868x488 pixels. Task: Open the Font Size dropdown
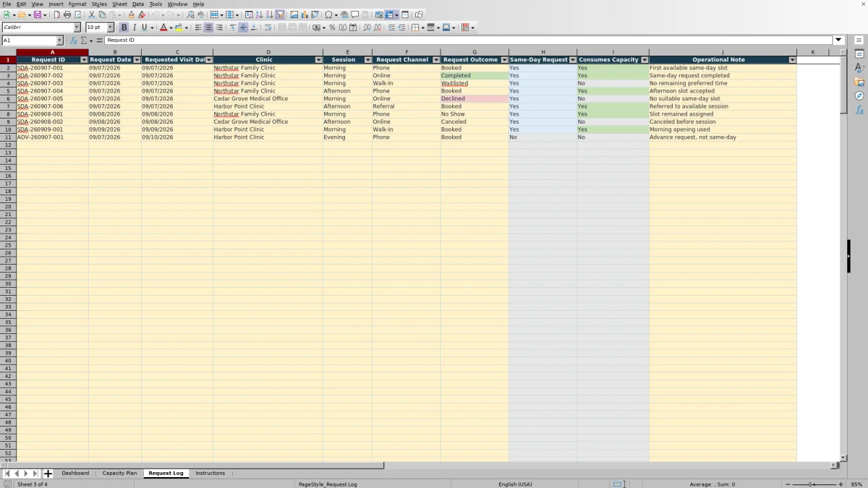click(x=111, y=27)
